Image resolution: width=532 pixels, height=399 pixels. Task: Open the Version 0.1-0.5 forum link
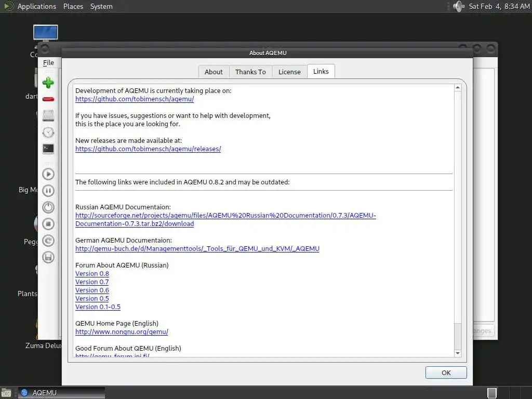(98, 307)
